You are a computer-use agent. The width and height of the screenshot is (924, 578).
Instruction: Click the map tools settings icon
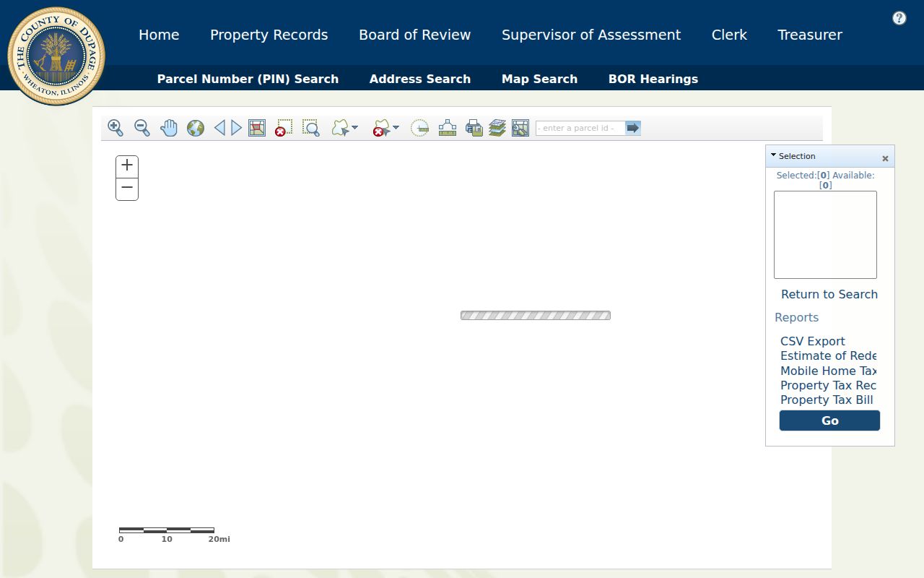tap(520, 128)
